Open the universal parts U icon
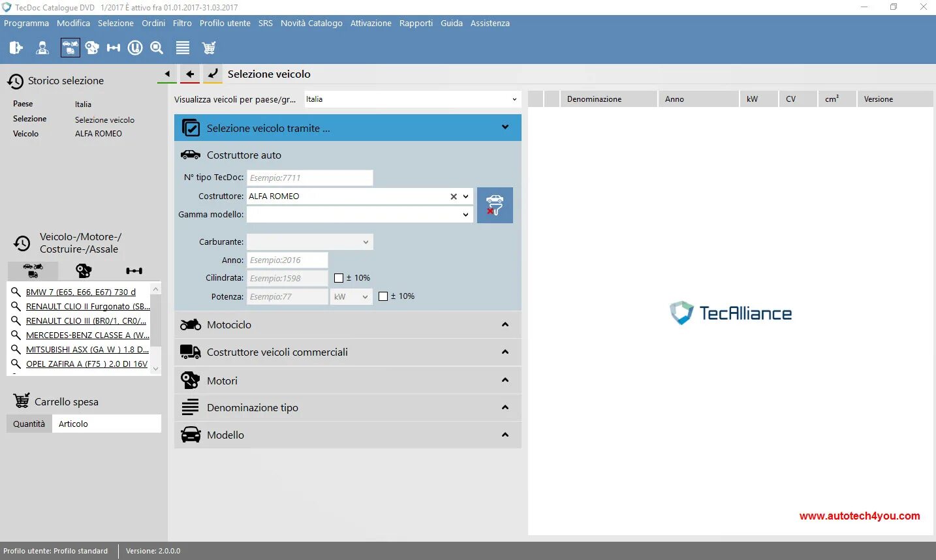The width and height of the screenshot is (936, 560). point(135,48)
